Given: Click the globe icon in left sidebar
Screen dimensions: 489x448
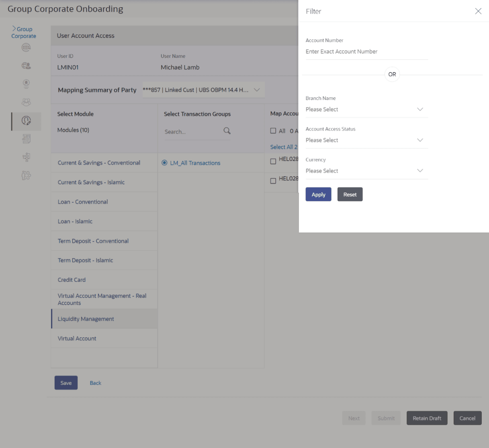Looking at the screenshot, I should [x=26, y=47].
